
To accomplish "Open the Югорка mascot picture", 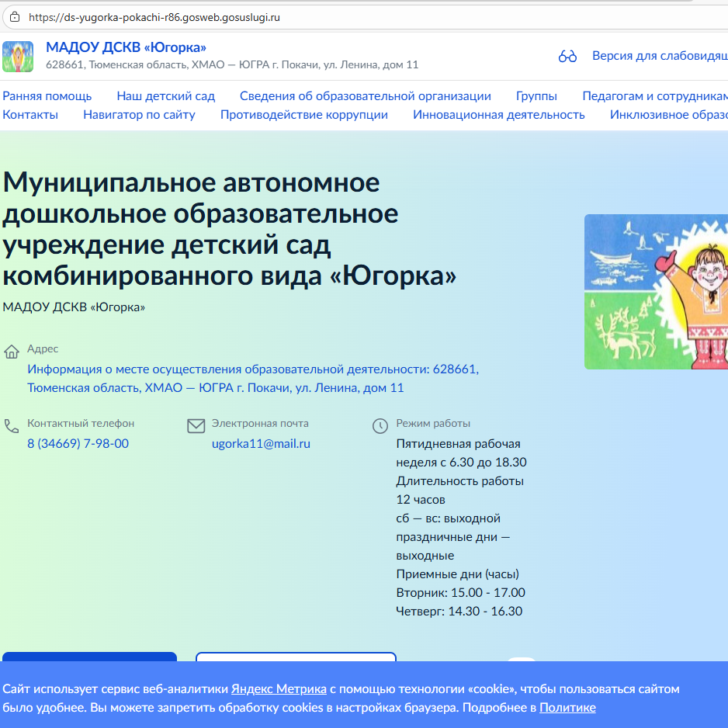I will click(x=656, y=291).
